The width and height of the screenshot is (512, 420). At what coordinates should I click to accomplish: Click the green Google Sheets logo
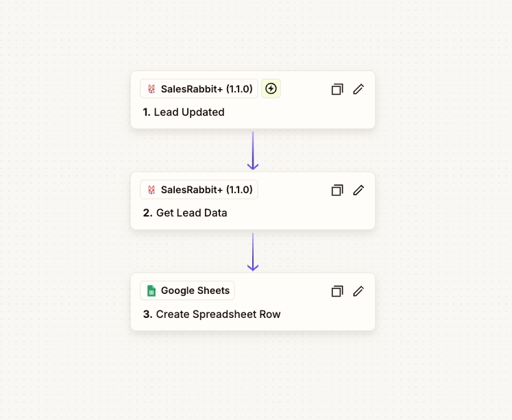pos(151,291)
